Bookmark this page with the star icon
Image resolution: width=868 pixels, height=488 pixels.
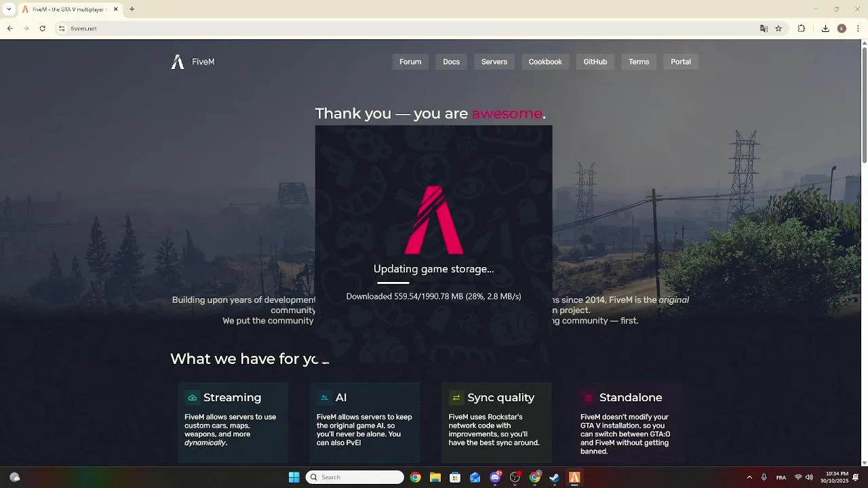(x=778, y=28)
